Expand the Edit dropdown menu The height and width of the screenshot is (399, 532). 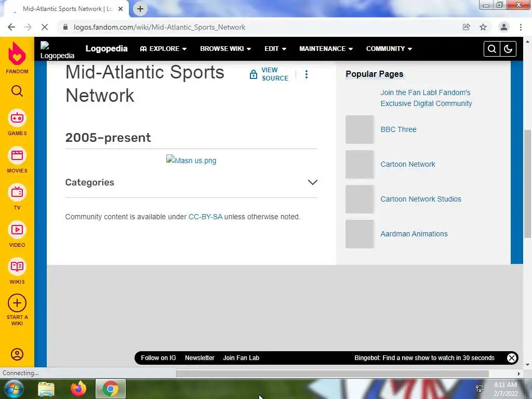point(275,49)
